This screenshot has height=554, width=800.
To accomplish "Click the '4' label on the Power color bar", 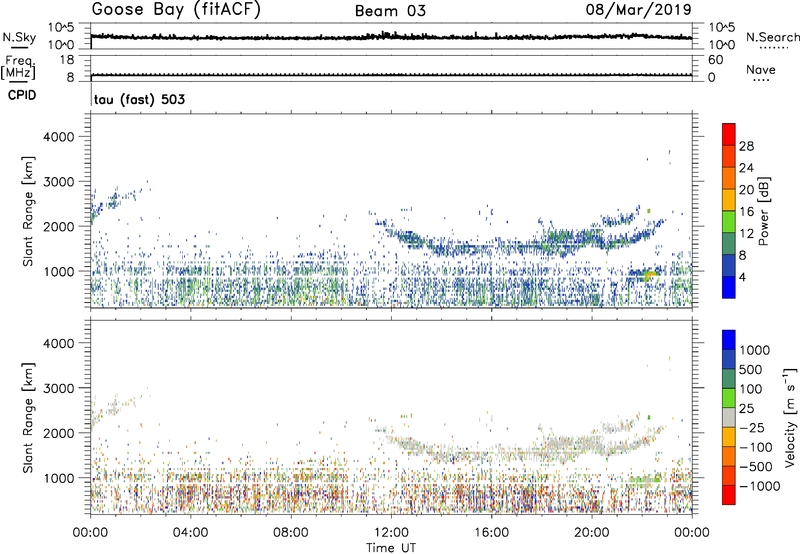I will coord(743,278).
